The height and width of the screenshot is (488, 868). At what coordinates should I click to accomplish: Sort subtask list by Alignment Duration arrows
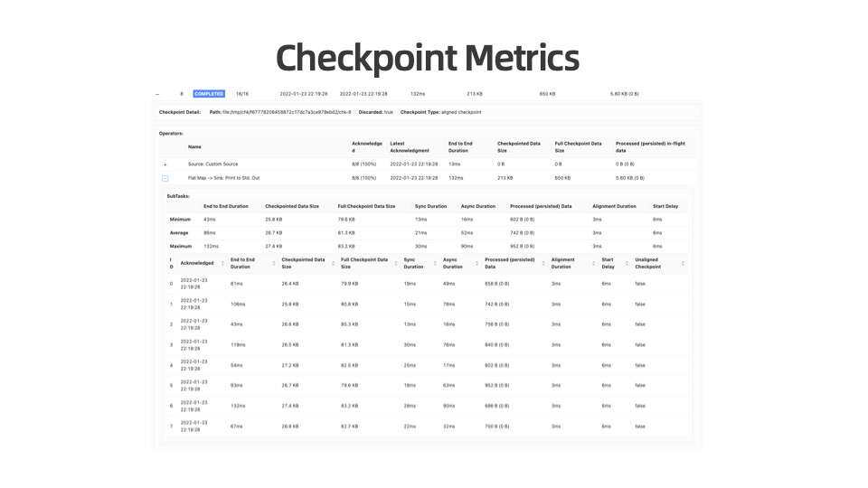click(x=593, y=263)
